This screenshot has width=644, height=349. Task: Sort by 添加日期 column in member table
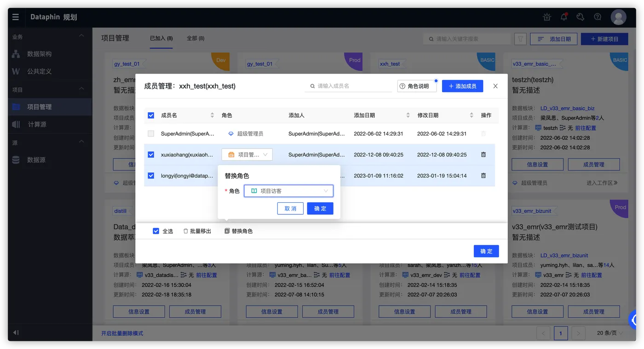pos(408,115)
